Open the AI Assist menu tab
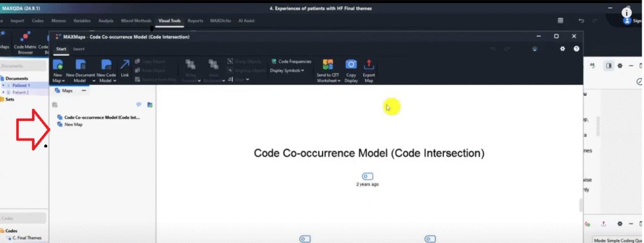Screen dimensions: 644x243 (247, 21)
